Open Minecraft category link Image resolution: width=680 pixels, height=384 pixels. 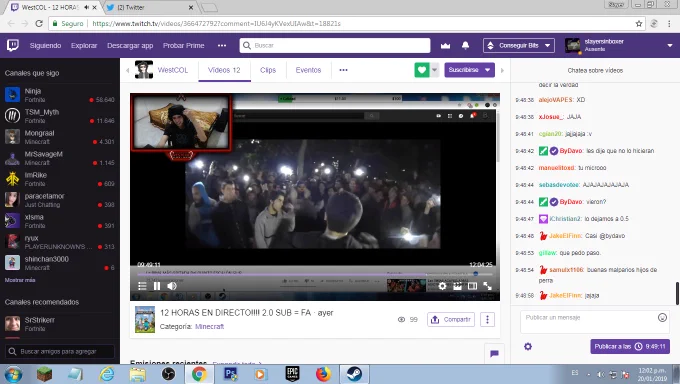point(209,327)
